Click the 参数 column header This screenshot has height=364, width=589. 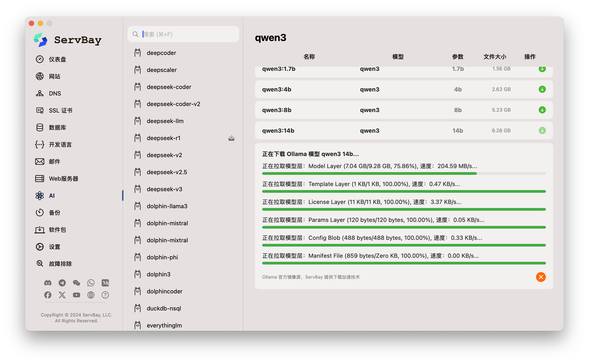click(458, 57)
